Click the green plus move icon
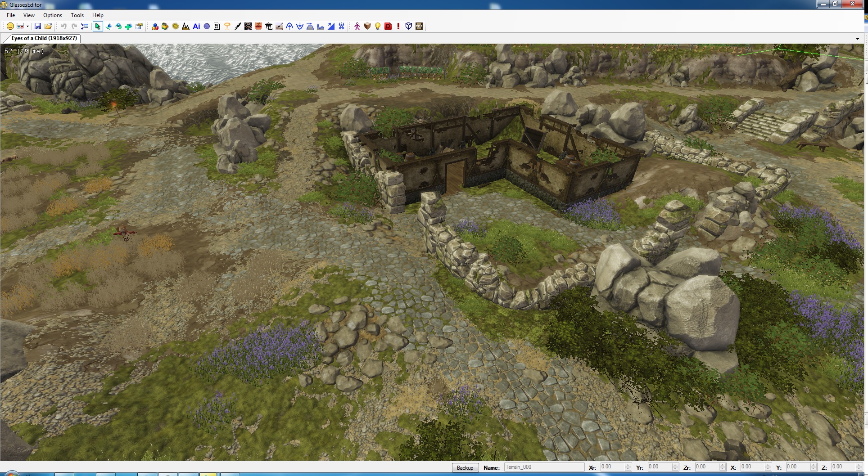The image size is (868, 476). (x=128, y=27)
